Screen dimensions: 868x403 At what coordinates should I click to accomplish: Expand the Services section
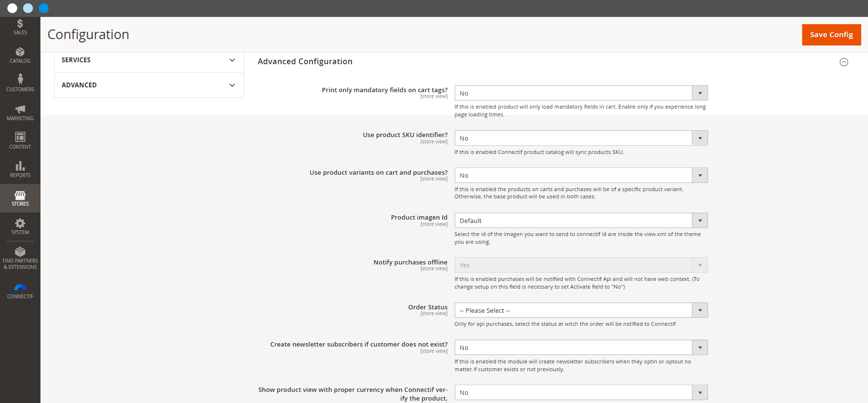point(149,60)
